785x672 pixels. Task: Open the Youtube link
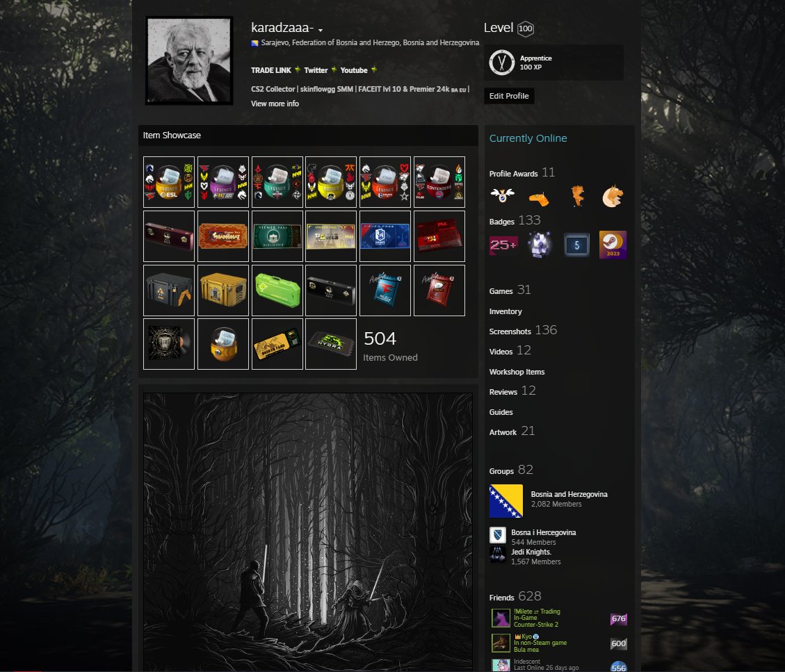click(x=353, y=70)
